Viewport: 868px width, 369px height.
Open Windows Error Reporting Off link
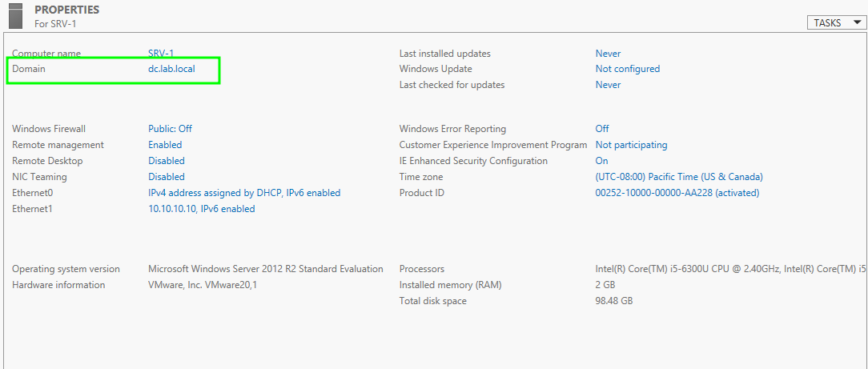point(601,129)
